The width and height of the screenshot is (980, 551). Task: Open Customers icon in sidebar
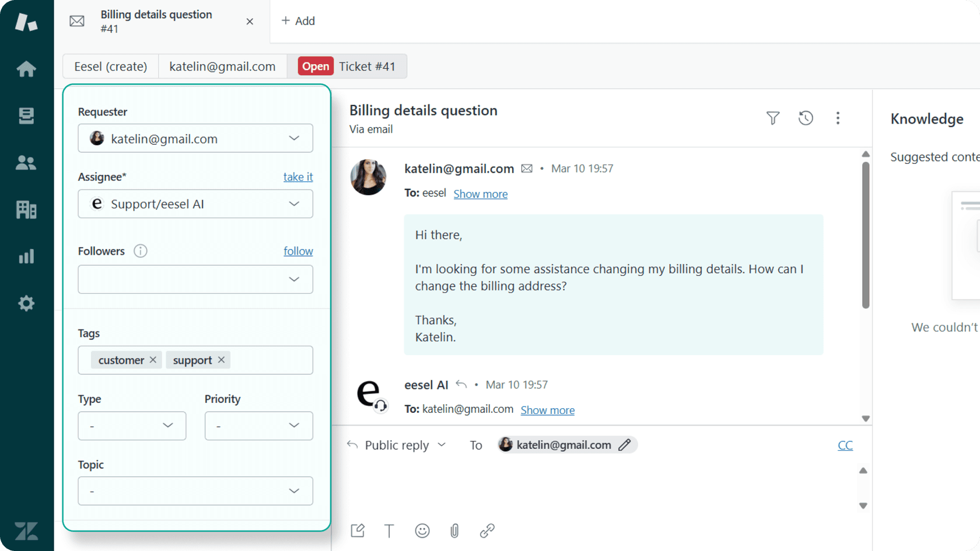(26, 163)
